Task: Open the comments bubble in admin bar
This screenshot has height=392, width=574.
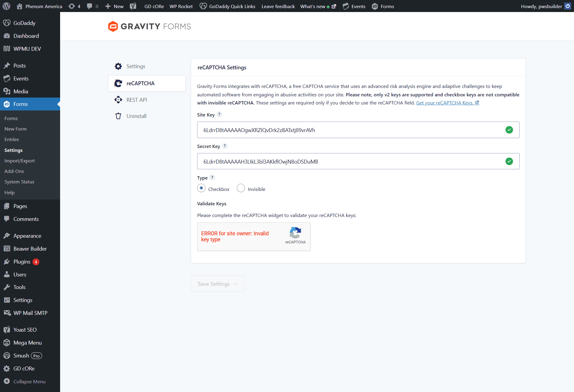Action: (x=92, y=6)
